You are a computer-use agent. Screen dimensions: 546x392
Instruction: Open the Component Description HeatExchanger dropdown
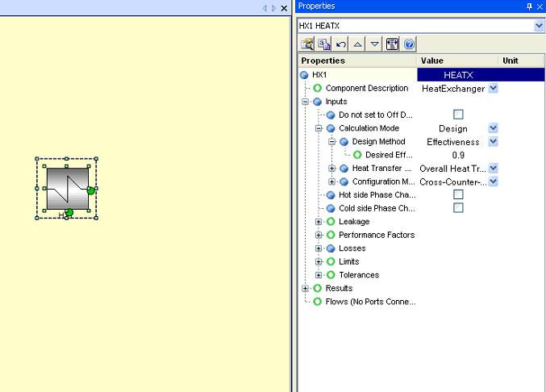click(x=493, y=88)
